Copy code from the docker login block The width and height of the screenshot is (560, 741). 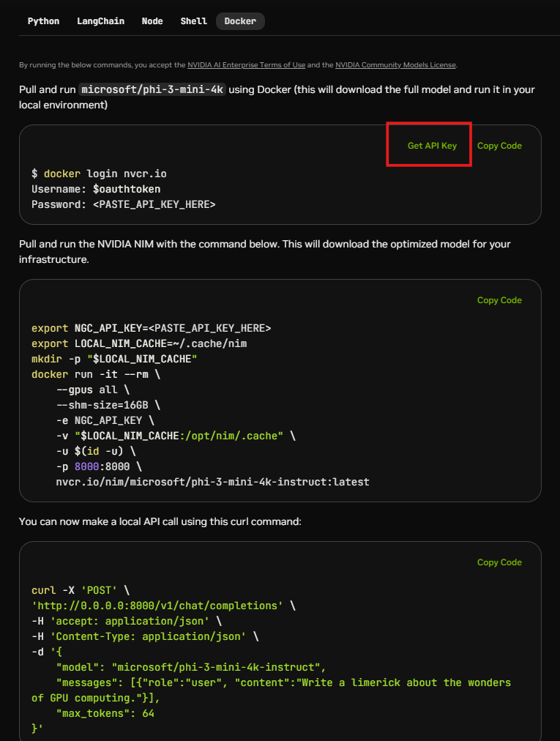tap(499, 146)
